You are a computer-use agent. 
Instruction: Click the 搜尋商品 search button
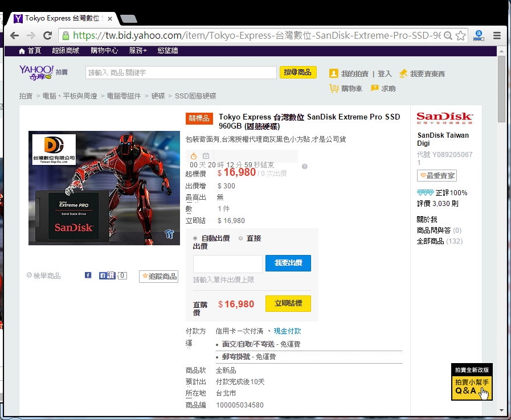point(297,72)
